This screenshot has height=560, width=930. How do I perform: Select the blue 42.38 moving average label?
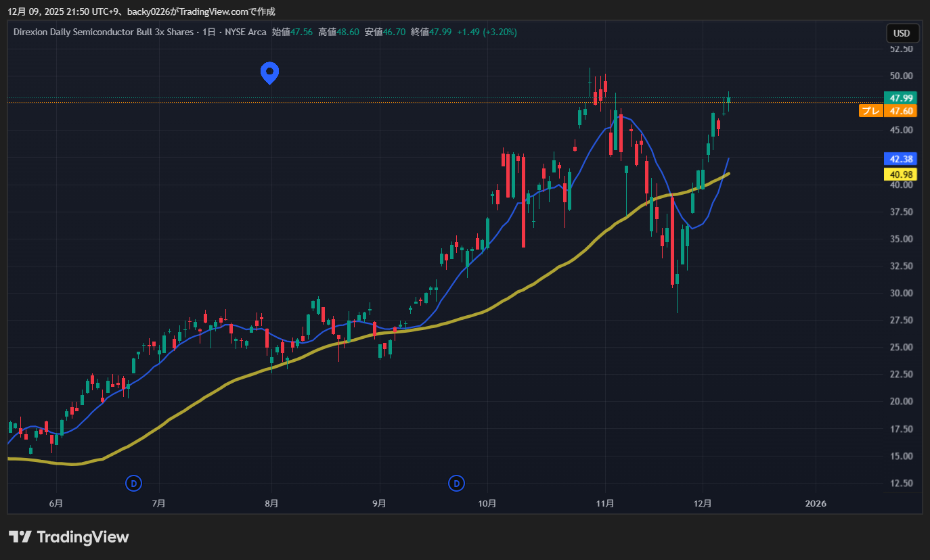click(901, 159)
